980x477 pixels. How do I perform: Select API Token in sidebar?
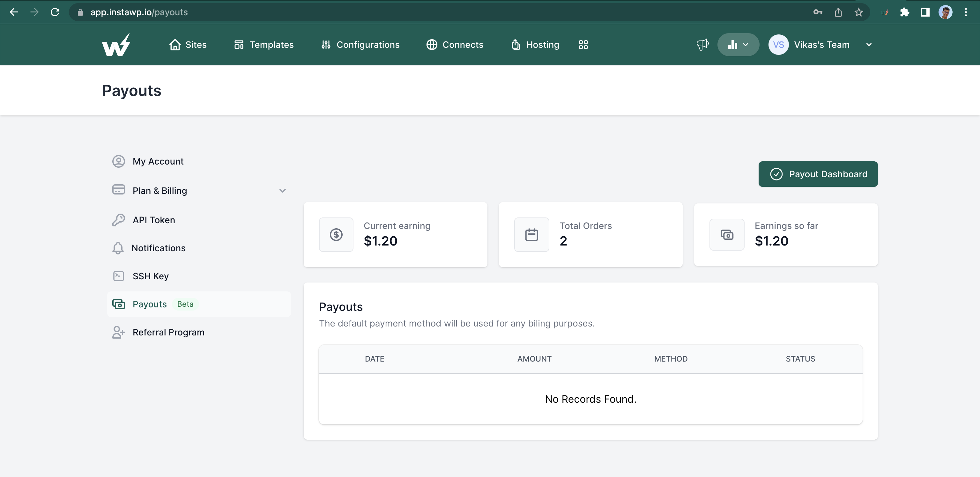(x=154, y=220)
